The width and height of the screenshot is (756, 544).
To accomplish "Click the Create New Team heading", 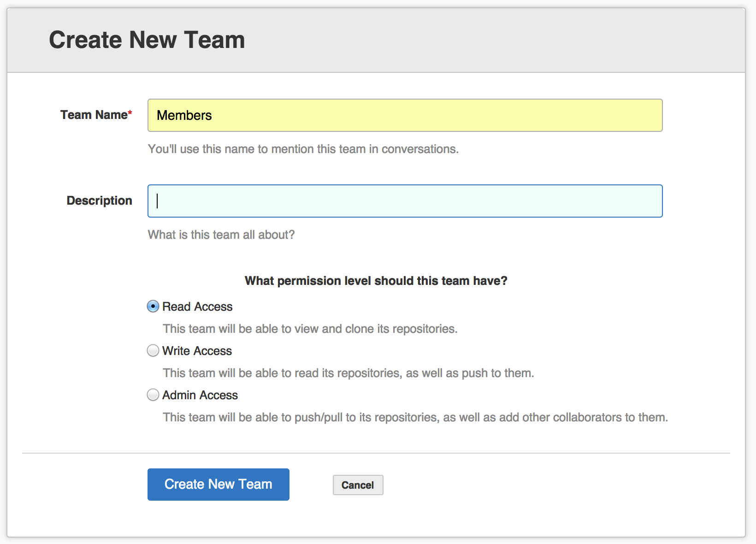I will (147, 40).
